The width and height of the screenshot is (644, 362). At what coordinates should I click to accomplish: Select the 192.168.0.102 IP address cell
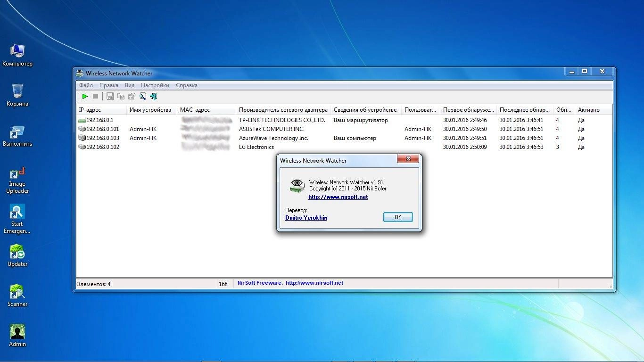pyautogui.click(x=103, y=147)
